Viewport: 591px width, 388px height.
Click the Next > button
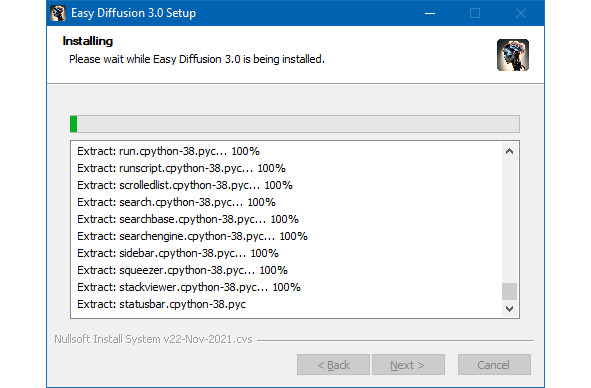coord(408,365)
